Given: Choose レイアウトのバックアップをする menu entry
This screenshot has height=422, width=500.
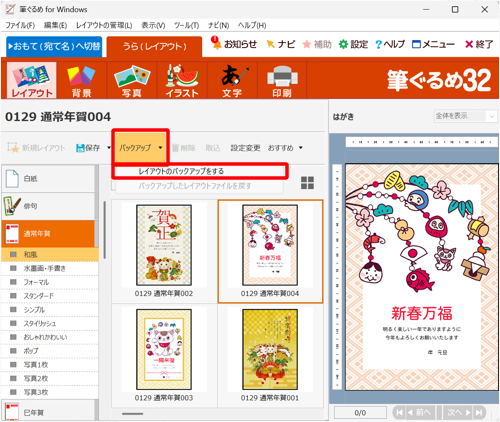Looking at the screenshot, I should pos(200,171).
